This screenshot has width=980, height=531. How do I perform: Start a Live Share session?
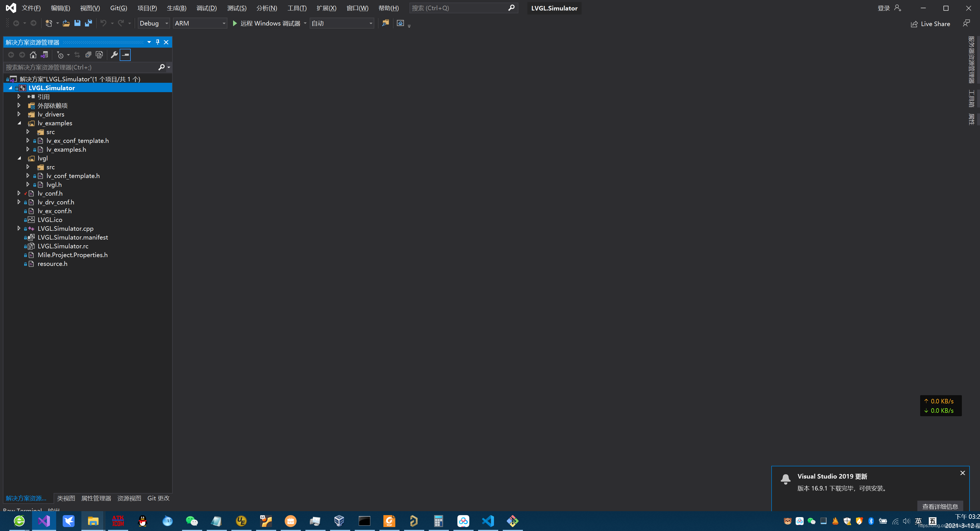(930, 24)
